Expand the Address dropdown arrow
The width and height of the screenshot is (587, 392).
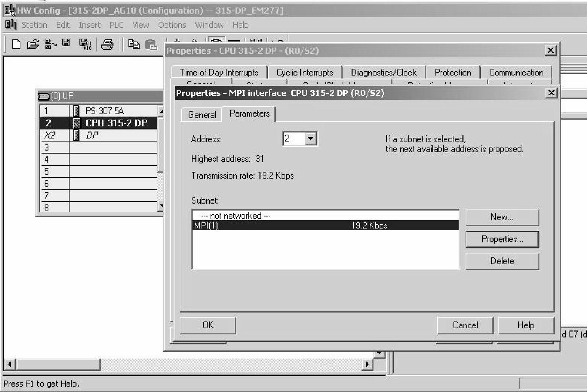coord(311,139)
